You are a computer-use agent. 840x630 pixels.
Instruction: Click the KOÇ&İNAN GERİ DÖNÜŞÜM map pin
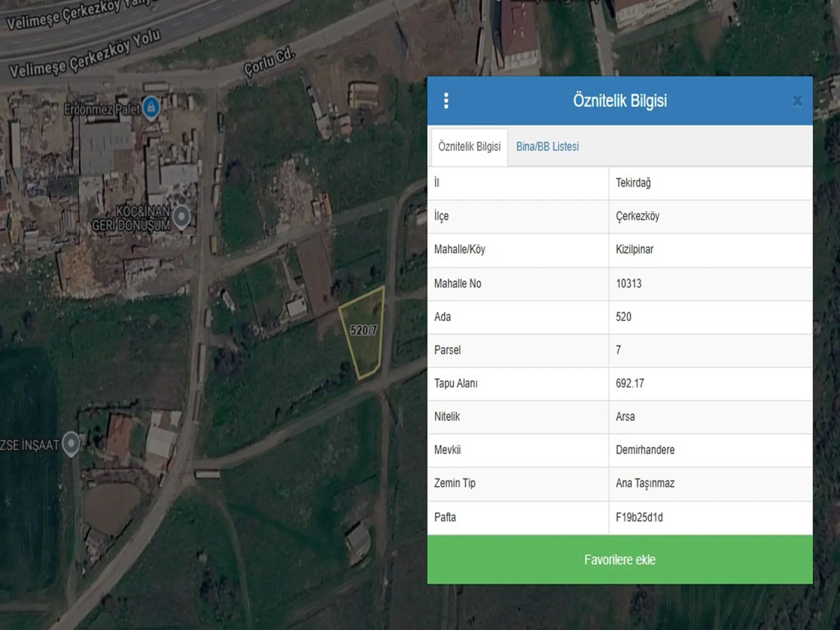(x=181, y=218)
